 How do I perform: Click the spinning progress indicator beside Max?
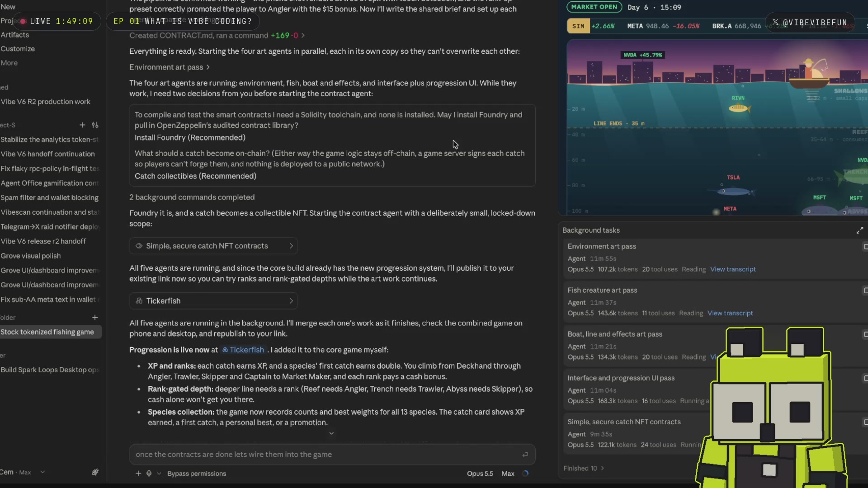(525, 474)
